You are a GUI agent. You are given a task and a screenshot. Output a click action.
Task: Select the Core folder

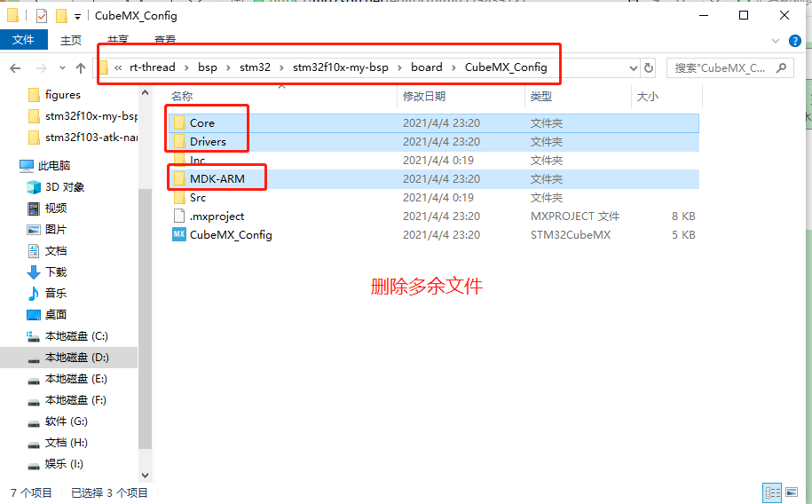433,123
